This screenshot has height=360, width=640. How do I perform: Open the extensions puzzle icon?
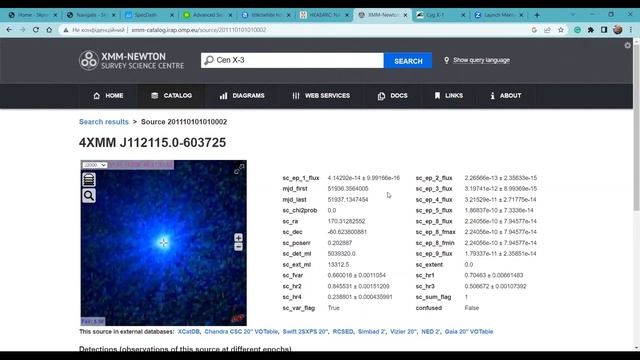tap(591, 30)
